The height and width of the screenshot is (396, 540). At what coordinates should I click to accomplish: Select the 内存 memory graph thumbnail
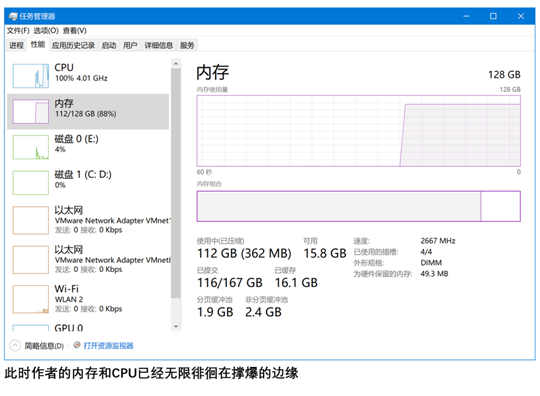click(x=31, y=111)
